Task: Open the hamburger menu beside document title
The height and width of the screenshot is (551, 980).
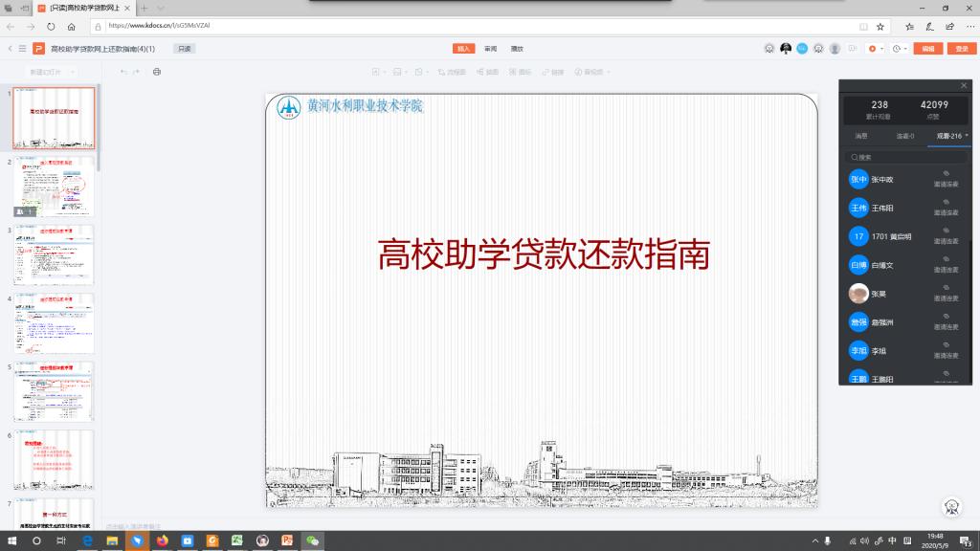Action: click(22, 48)
